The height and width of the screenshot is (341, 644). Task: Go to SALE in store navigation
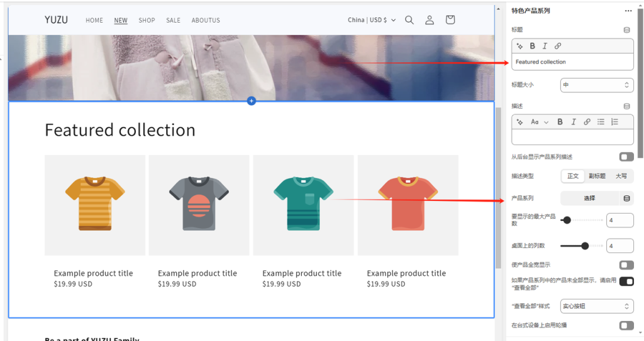point(173,20)
